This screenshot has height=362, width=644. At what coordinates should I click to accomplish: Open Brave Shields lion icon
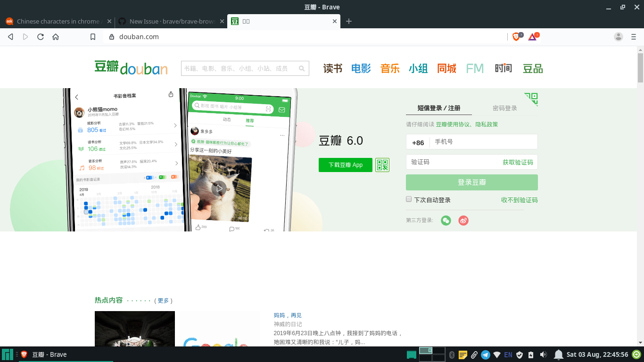click(517, 37)
